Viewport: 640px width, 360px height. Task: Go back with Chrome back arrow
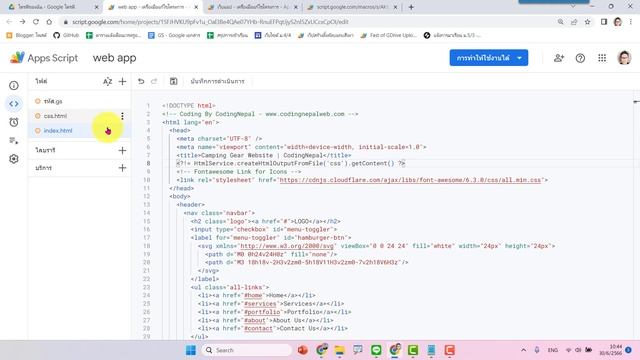click(9, 22)
